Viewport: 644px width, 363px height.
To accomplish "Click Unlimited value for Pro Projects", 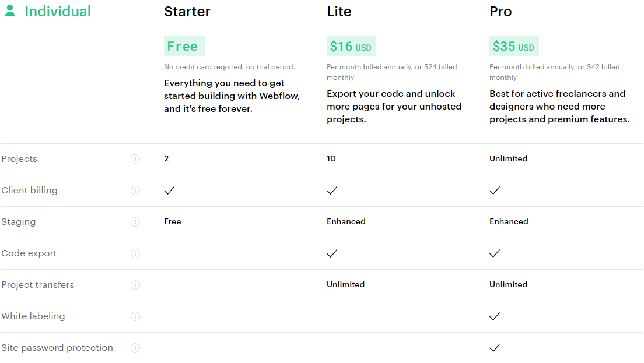I will tap(508, 158).
